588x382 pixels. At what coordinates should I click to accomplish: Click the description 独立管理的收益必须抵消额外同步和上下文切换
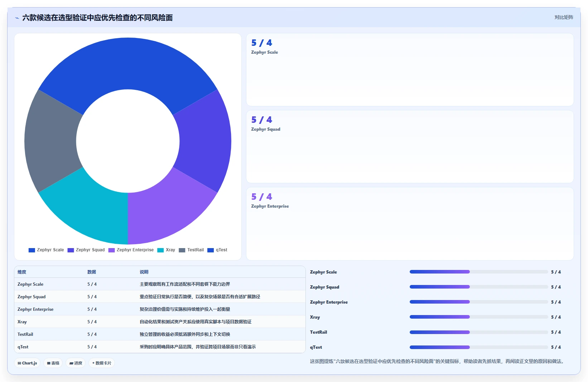[x=185, y=334]
